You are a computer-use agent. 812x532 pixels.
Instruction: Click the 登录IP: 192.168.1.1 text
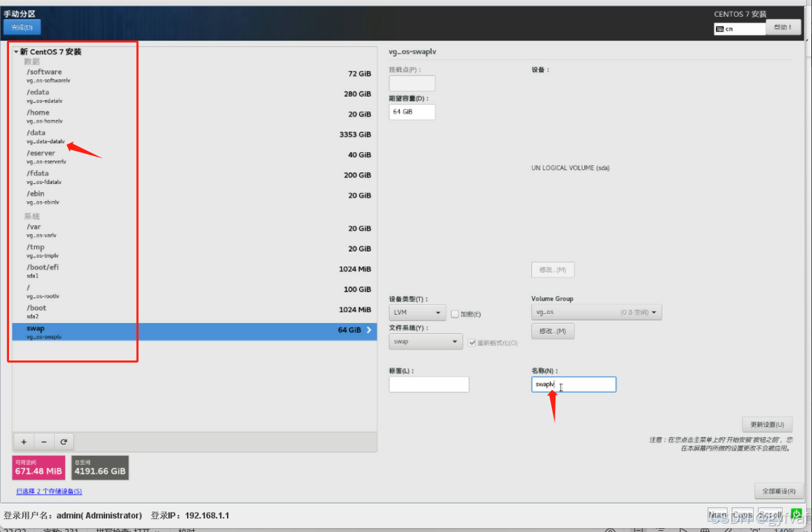(x=190, y=516)
